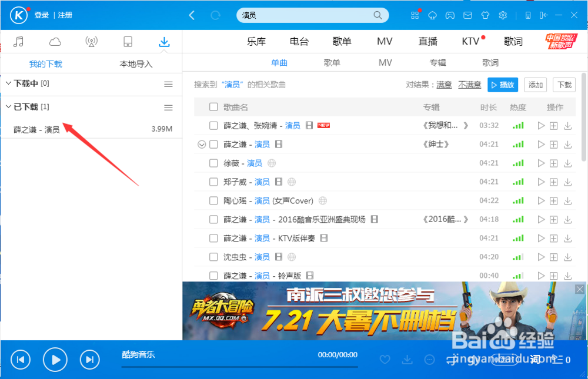Collapse the 下载中 section
The height and width of the screenshot is (379, 588).
click(8, 83)
